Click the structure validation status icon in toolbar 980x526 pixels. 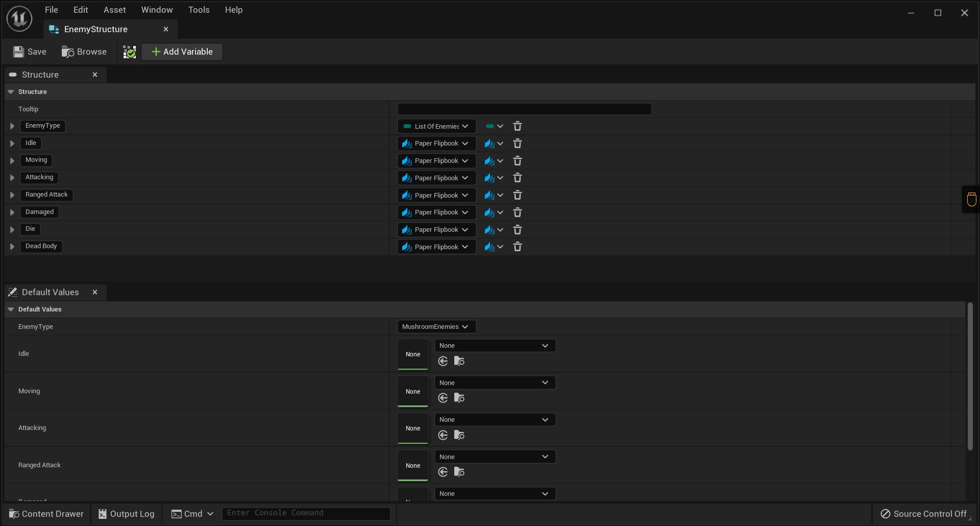pos(130,52)
